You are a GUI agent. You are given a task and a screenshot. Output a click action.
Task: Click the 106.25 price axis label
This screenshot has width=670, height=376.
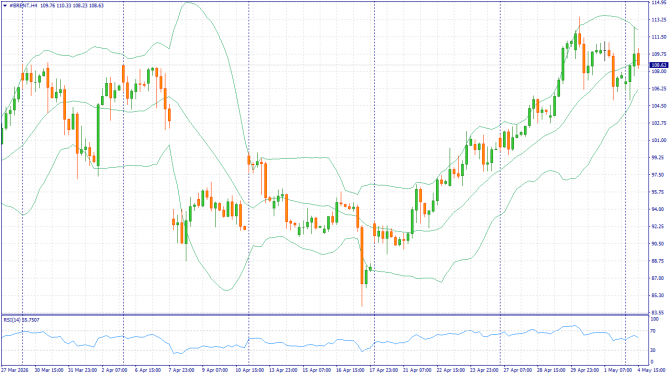tap(659, 89)
